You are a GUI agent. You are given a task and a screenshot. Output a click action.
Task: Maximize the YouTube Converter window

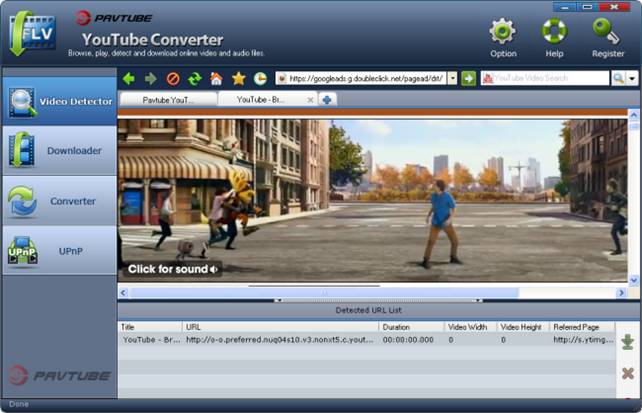tap(588, 7)
